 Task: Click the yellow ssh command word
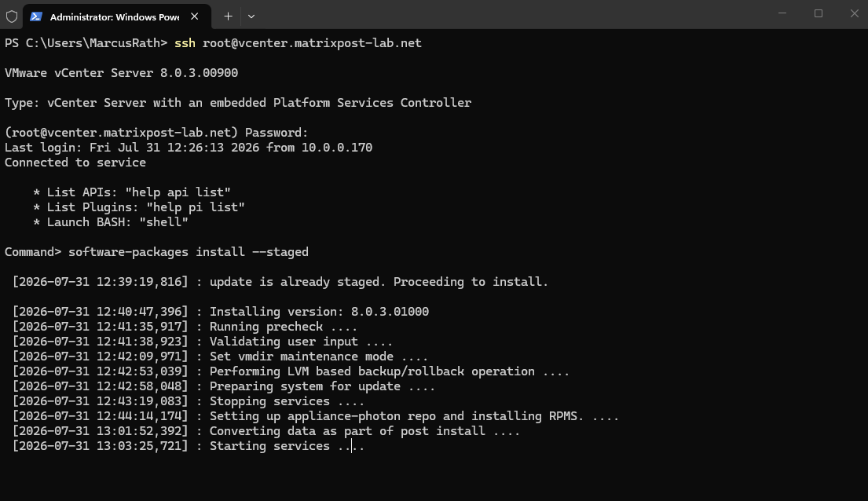(x=185, y=43)
